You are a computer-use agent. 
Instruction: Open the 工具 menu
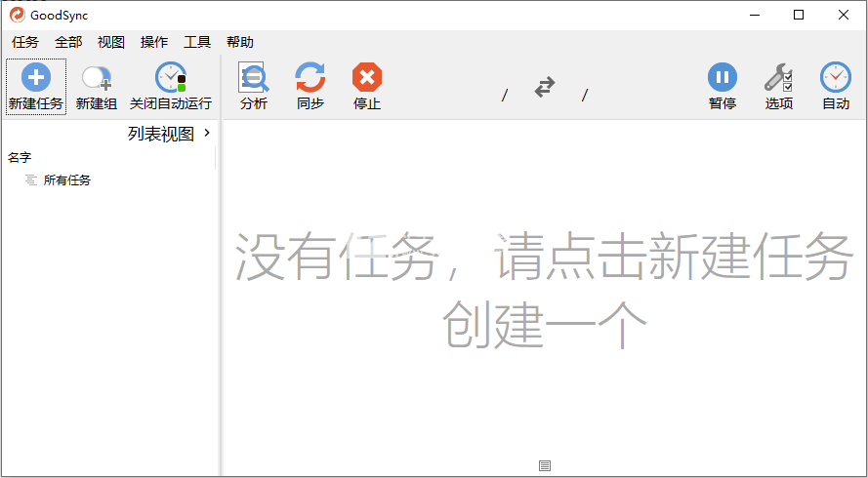197,42
